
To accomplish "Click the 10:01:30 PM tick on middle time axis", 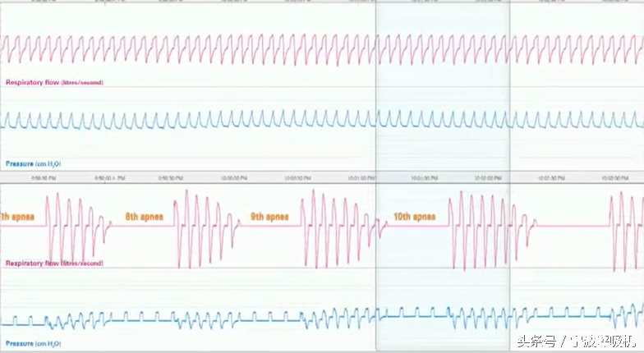I will (x=425, y=178).
